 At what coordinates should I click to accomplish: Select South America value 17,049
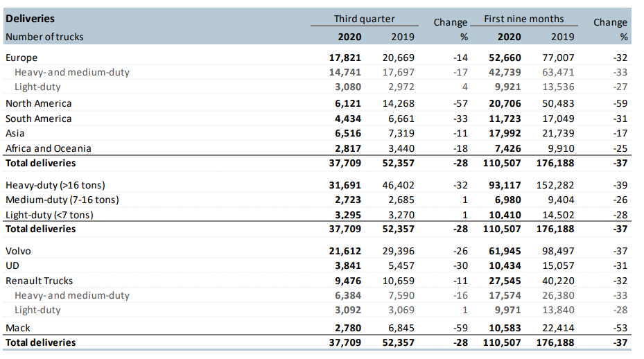coord(558,119)
